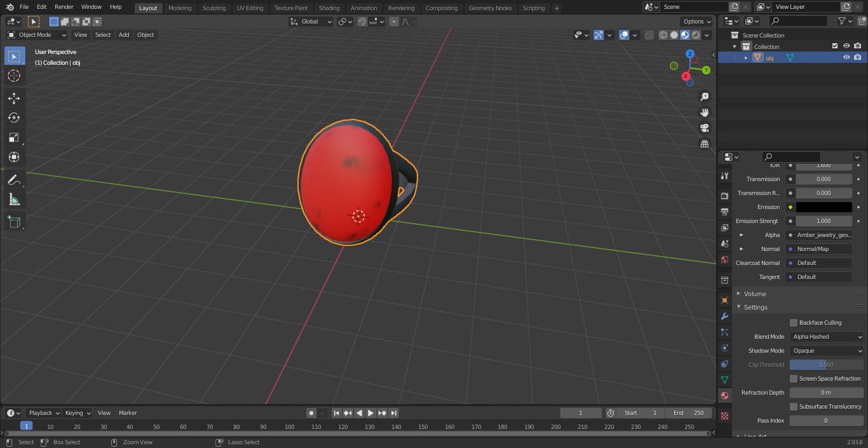Open the Playback dropdown in timeline

43,413
